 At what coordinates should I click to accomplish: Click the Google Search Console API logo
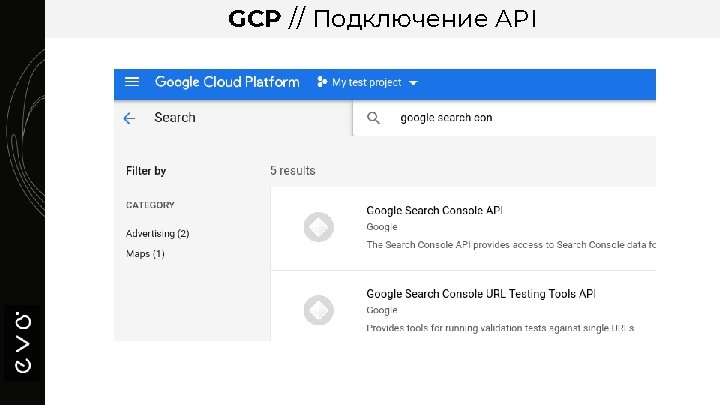coord(318,228)
